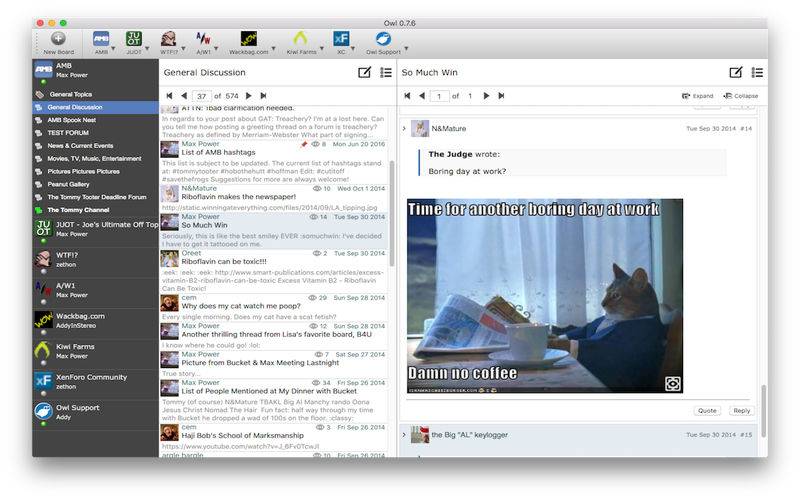Go to next page of So Much Win
This screenshot has height=500, width=800.
point(486,95)
